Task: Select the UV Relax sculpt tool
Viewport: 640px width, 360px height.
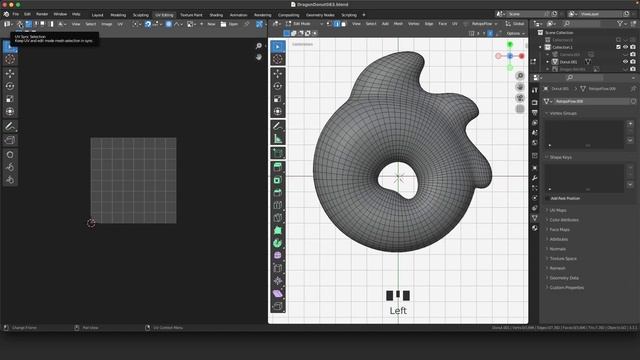Action: [10, 167]
